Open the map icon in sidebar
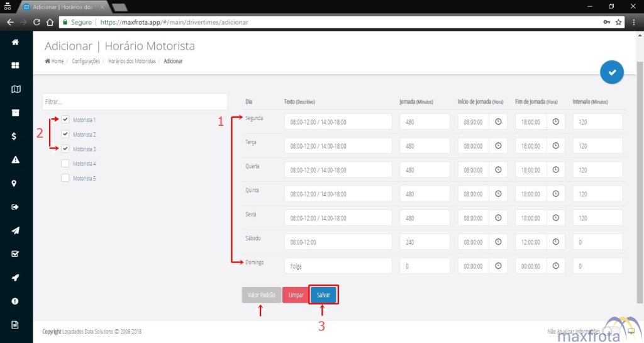 pyautogui.click(x=16, y=89)
